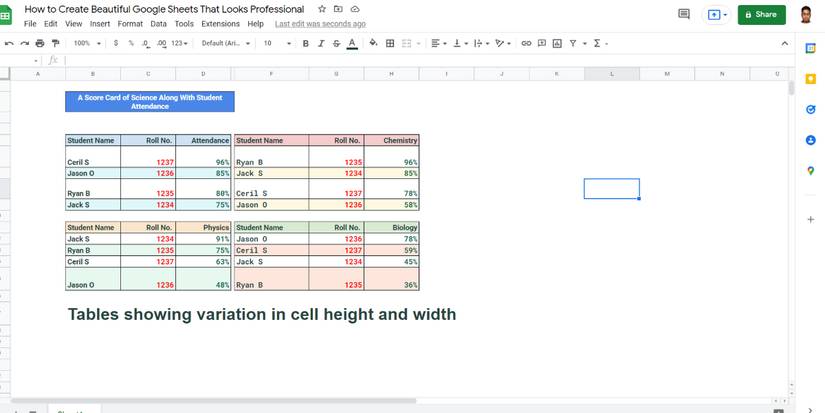Open text rotation dropdown
The image size is (825, 413).
(503, 43)
